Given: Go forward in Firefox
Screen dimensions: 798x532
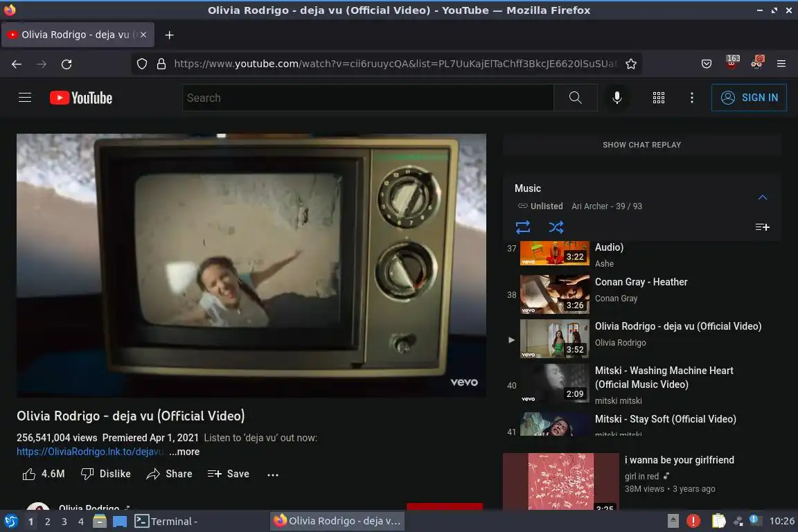Looking at the screenshot, I should tap(42, 64).
